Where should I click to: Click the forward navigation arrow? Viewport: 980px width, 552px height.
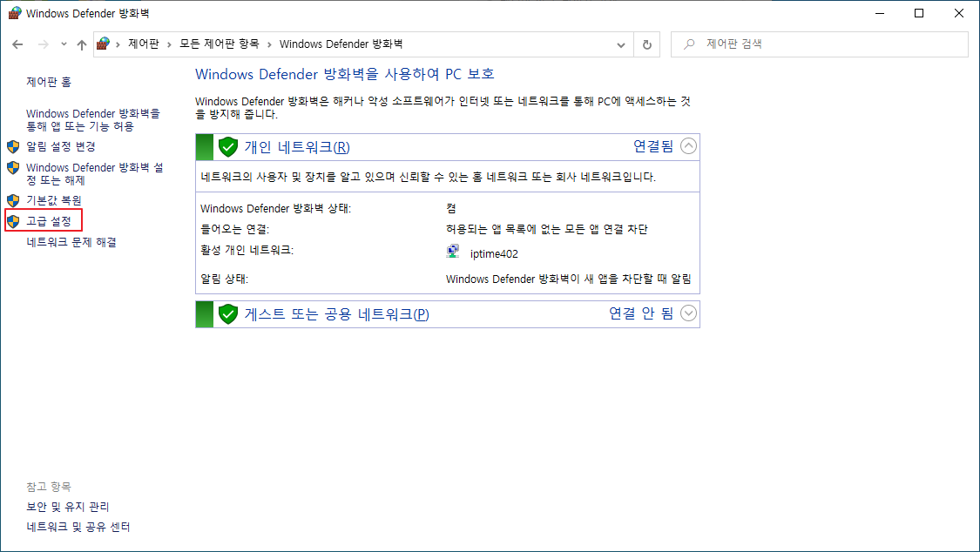pyautogui.click(x=44, y=44)
